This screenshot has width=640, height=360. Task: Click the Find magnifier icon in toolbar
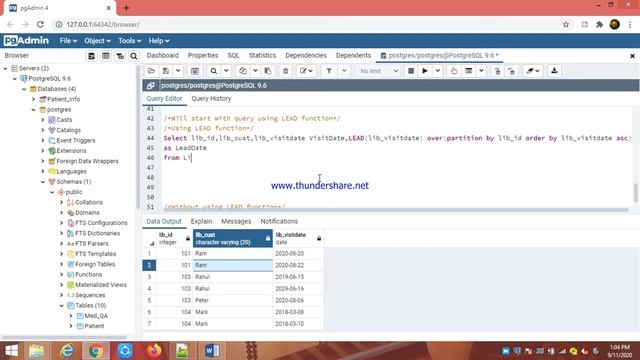pyautogui.click(x=213, y=71)
